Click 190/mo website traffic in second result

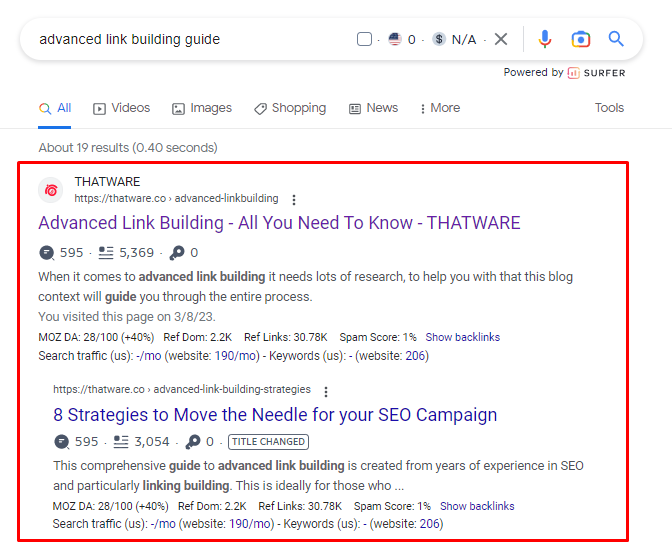(x=251, y=524)
